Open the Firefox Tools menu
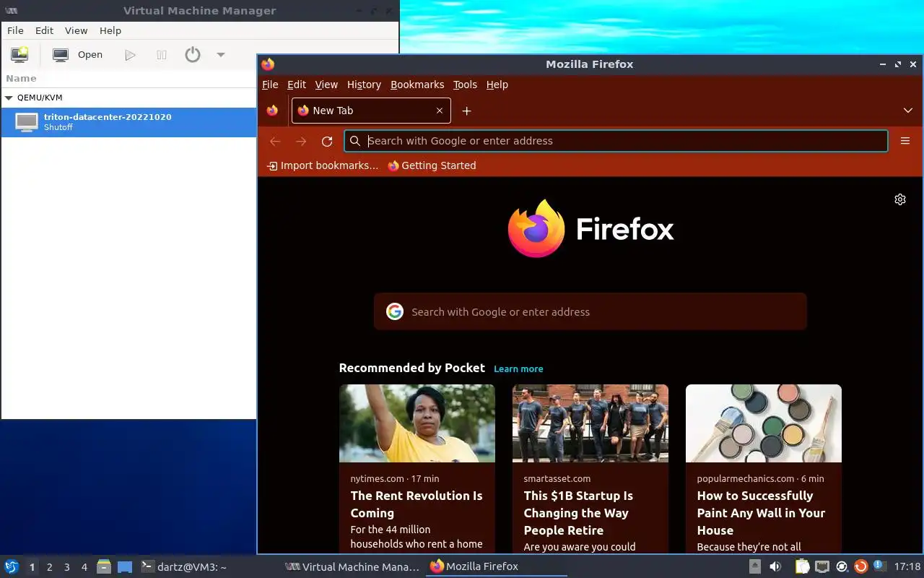This screenshot has width=924, height=578. 465,85
